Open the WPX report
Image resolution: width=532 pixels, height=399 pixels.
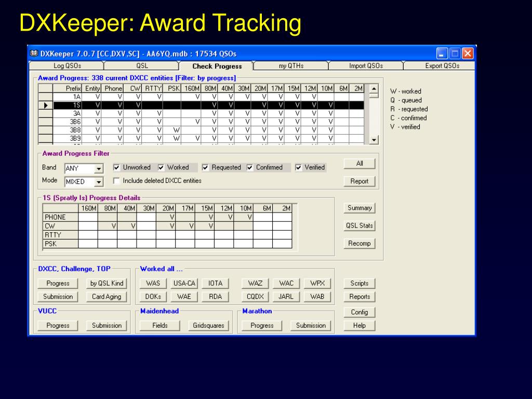click(317, 283)
